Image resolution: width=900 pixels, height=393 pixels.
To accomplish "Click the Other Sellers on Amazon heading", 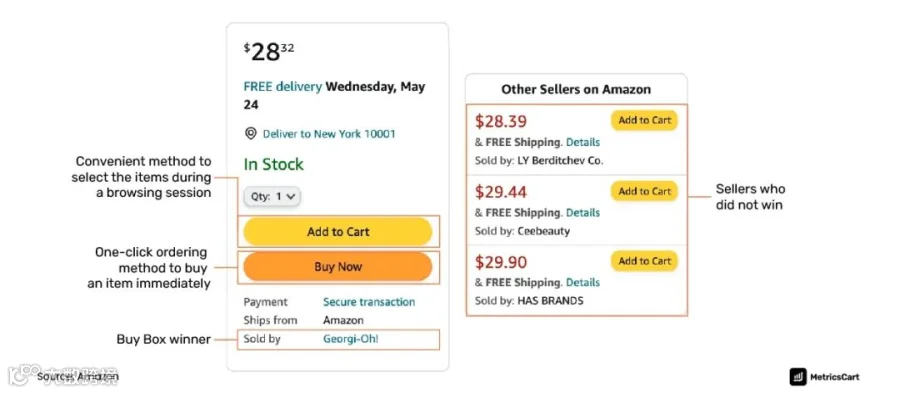I will tap(576, 90).
